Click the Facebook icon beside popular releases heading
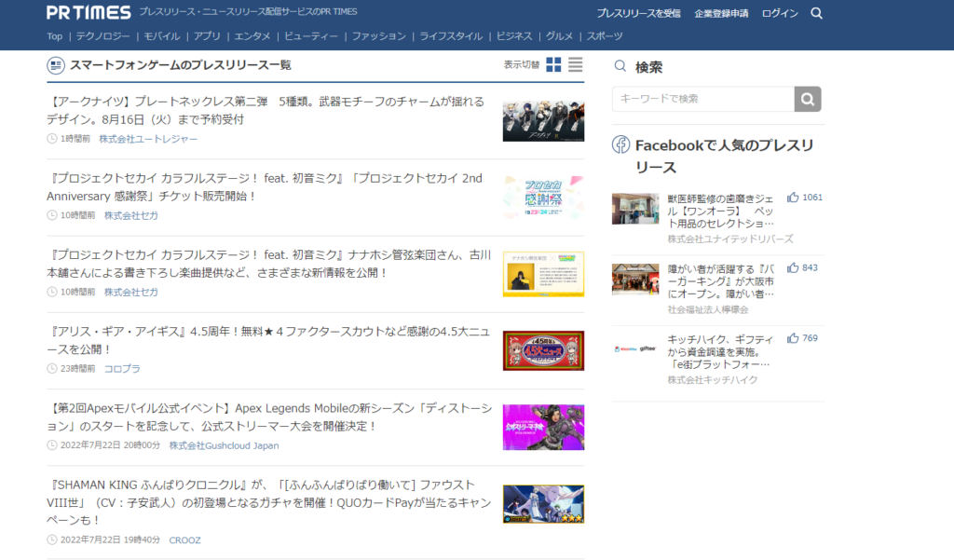 click(x=620, y=144)
